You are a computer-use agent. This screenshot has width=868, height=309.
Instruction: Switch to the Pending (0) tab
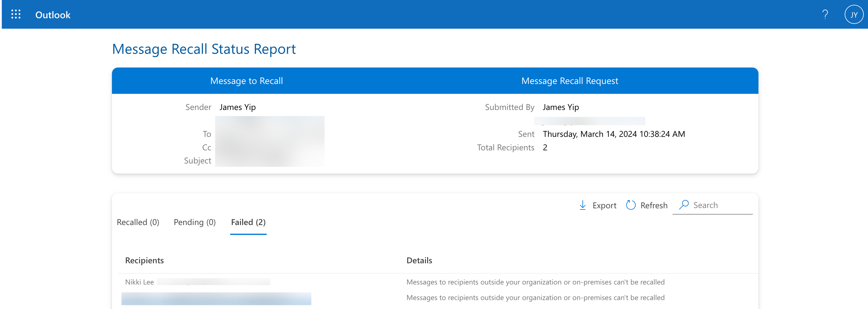tap(195, 222)
